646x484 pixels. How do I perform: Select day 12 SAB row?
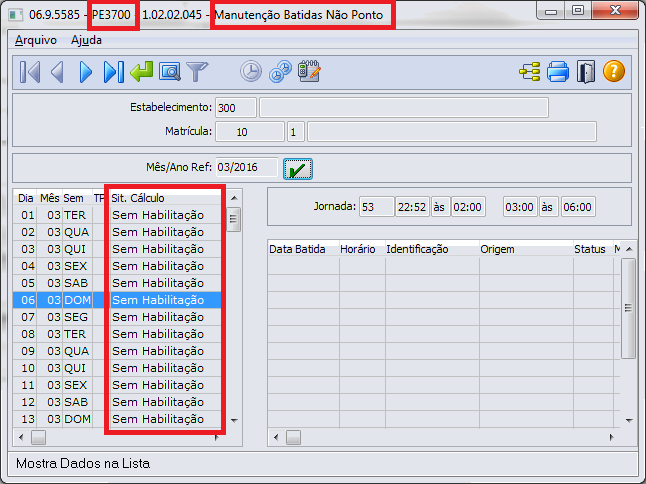(x=117, y=402)
